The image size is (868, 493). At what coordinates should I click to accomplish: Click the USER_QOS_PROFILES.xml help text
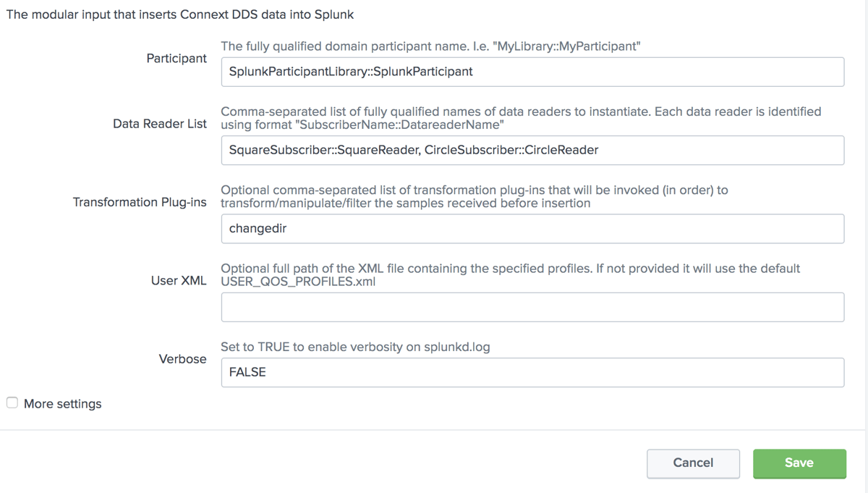tap(510, 275)
